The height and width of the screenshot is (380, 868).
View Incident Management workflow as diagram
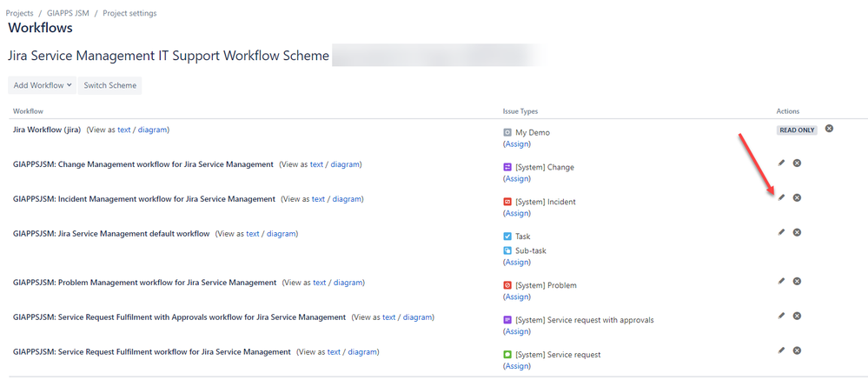tap(348, 199)
